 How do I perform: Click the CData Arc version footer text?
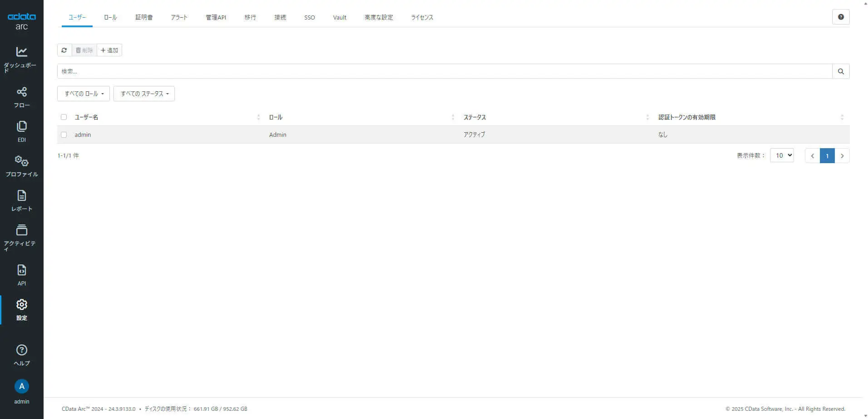coord(99,409)
